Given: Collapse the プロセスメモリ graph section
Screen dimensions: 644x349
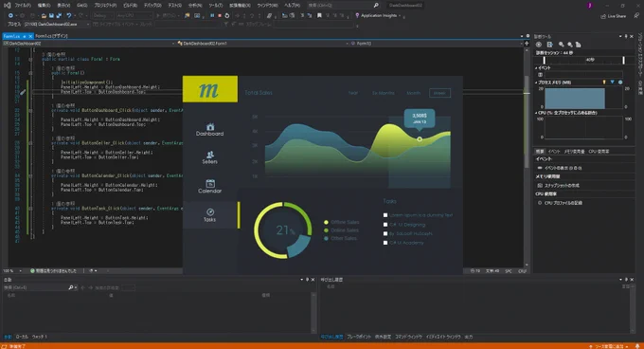Looking at the screenshot, I should [x=536, y=83].
